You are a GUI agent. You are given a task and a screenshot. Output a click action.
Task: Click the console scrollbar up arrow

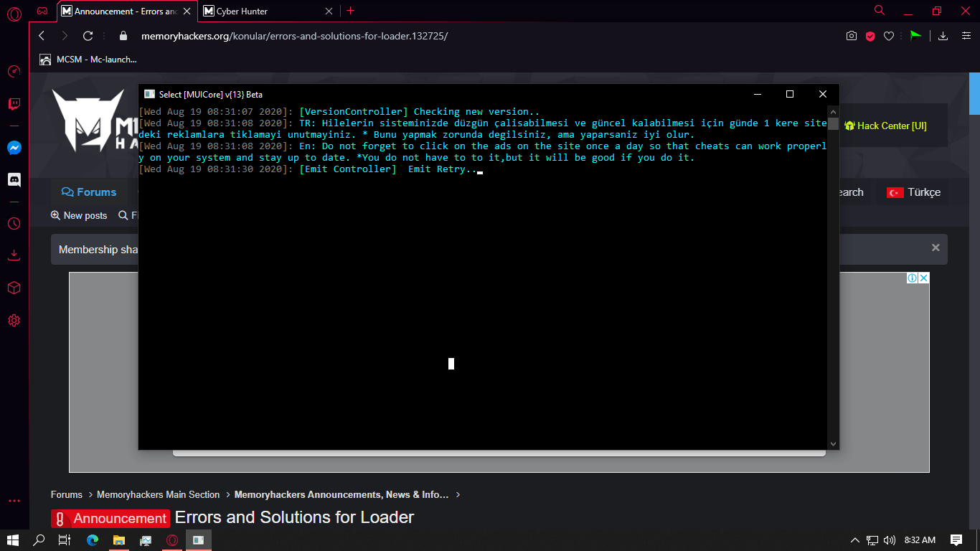(833, 111)
